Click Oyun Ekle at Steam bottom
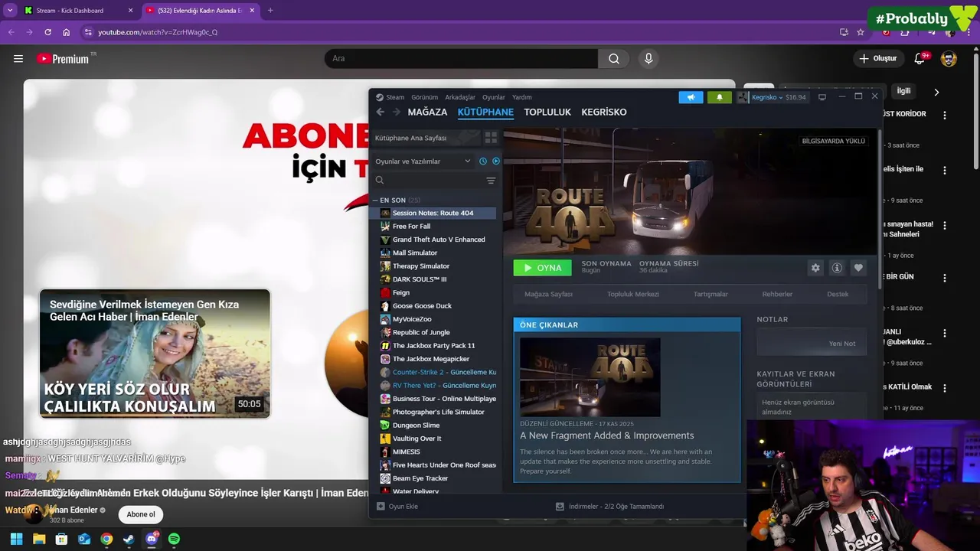Screen dimensions: 980x551 [x=397, y=507]
